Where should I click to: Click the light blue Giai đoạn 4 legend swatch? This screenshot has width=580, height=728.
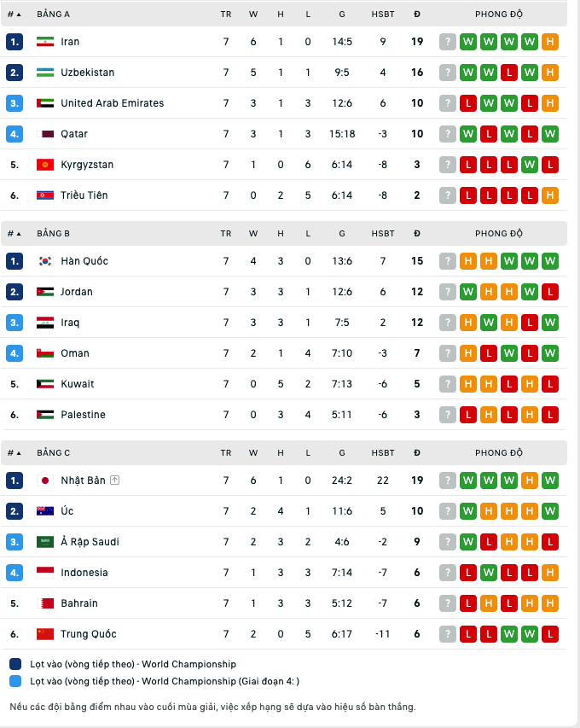point(16,681)
